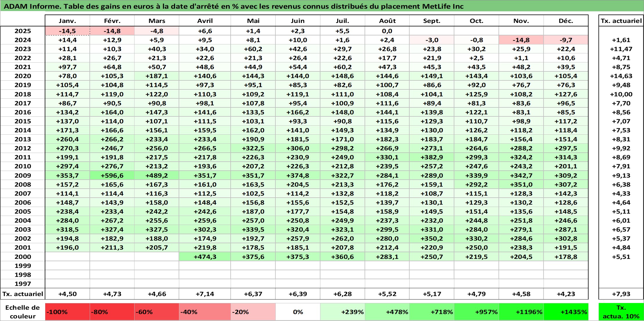Click red cell -14,8 in 2025 Févr.
This screenshot has width=644, height=321.
[x=112, y=31]
